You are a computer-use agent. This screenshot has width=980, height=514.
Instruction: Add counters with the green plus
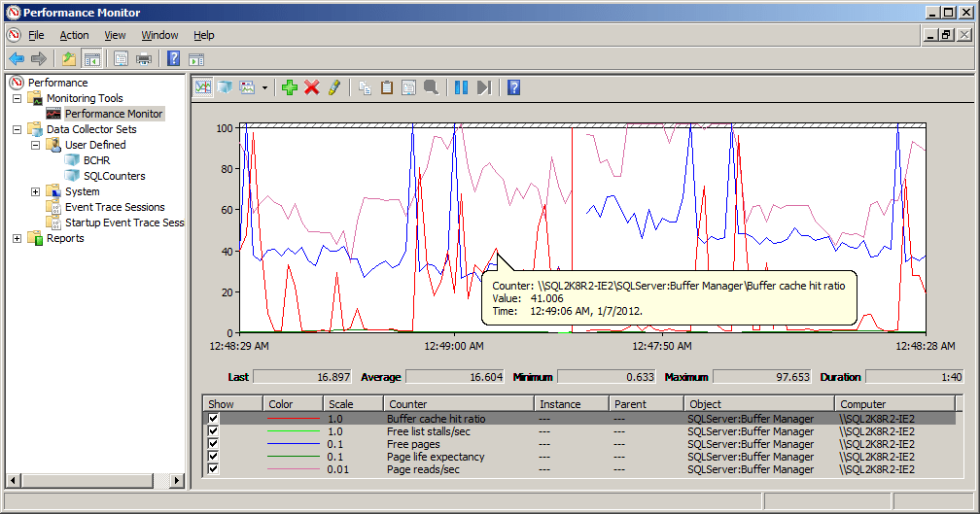coord(290,87)
